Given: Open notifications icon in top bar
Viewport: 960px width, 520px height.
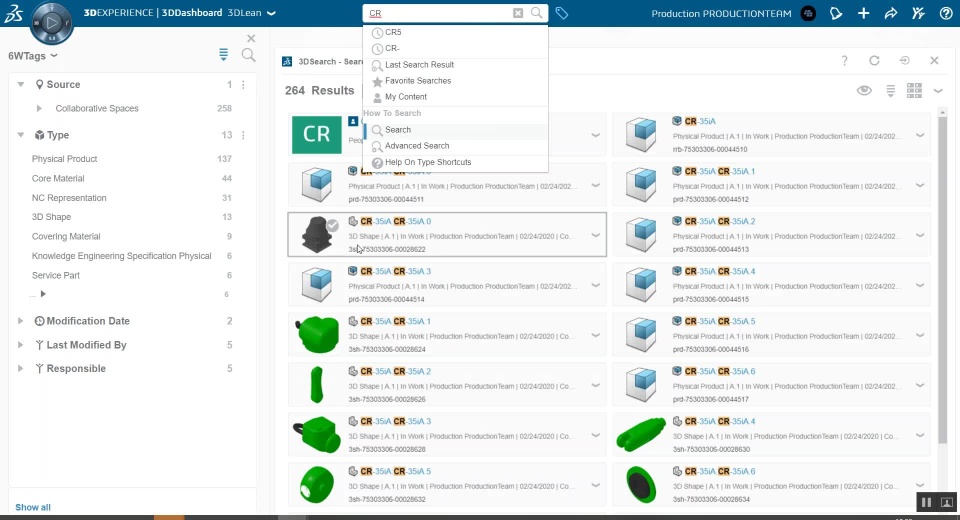Looking at the screenshot, I should pos(836,13).
